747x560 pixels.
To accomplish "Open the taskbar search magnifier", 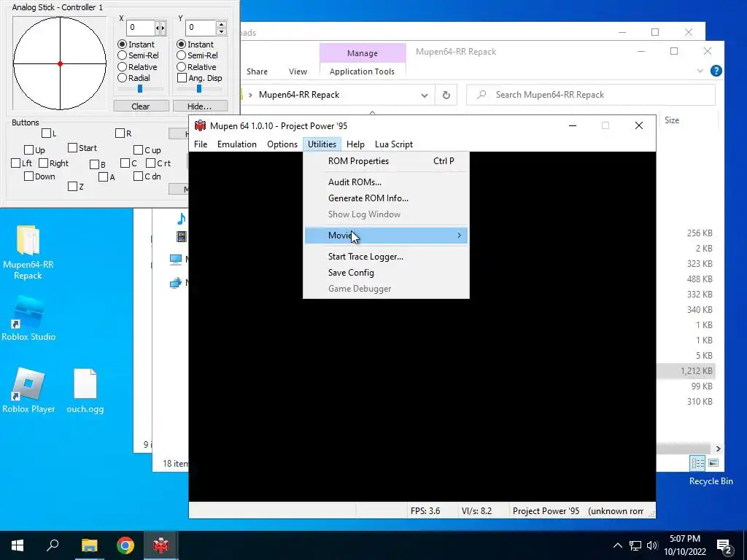I will (53, 545).
